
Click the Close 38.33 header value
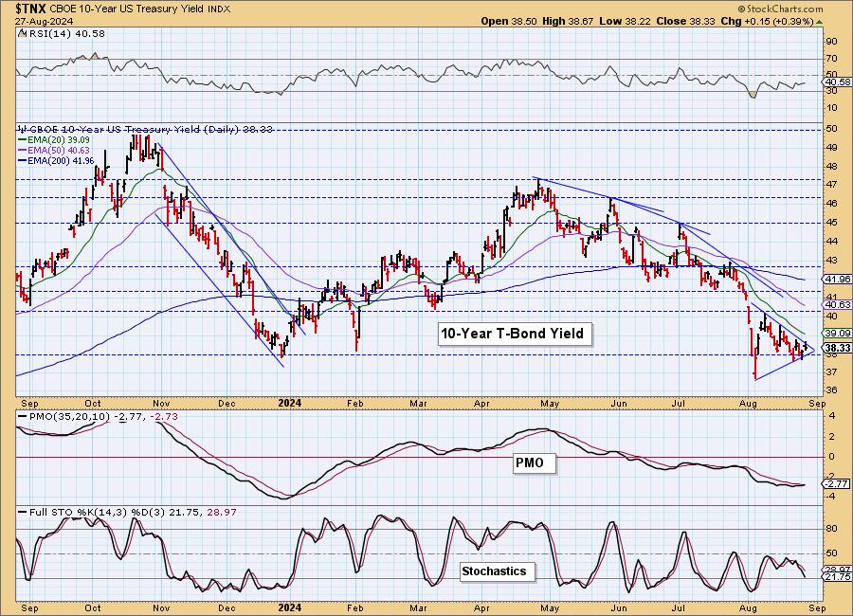686,21
